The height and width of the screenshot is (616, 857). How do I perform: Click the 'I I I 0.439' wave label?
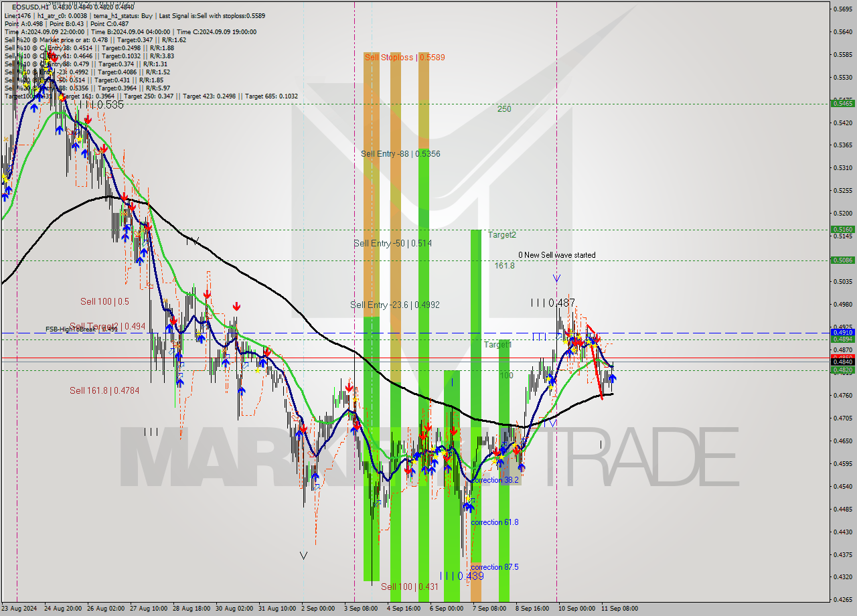461,576
